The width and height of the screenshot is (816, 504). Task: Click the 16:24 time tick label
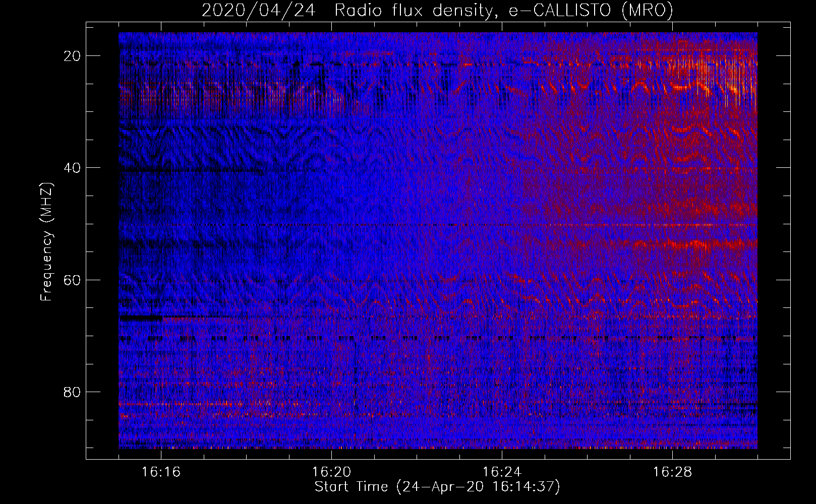pyautogui.click(x=502, y=472)
